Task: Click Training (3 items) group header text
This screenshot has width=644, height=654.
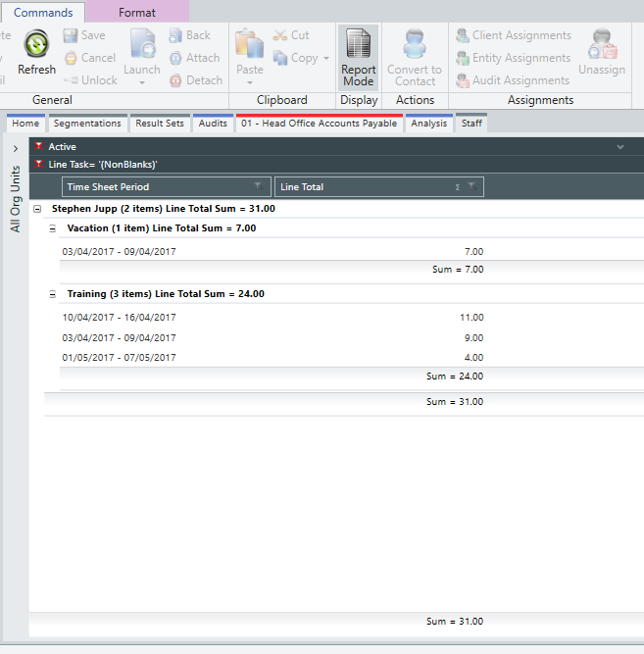Action: click(166, 294)
